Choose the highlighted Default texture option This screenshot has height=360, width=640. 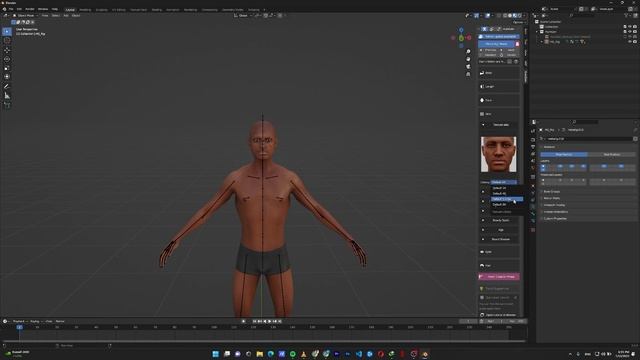507,199
